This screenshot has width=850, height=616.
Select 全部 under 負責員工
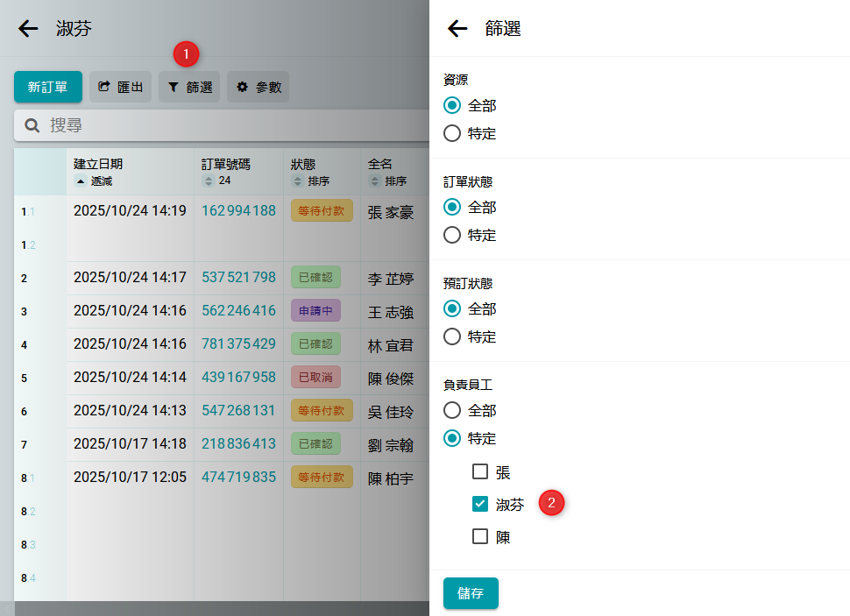452,410
